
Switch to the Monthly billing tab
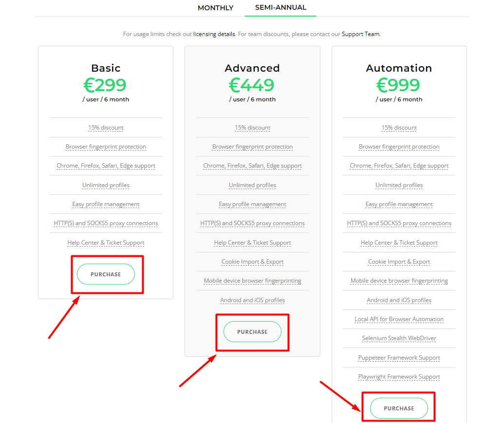pos(215,8)
